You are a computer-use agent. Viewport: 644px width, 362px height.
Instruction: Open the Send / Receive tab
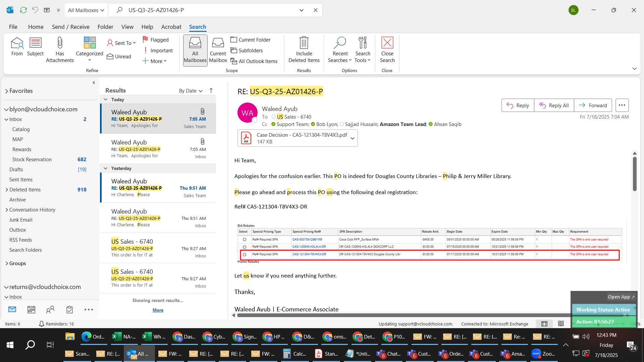70,27
